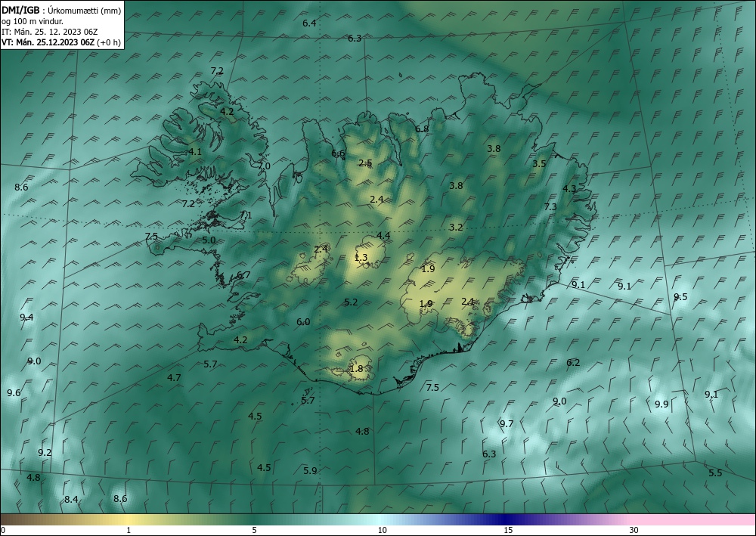The height and width of the screenshot is (536, 756).
Task: Click the 6.2 value on the map
Action: pos(573,362)
